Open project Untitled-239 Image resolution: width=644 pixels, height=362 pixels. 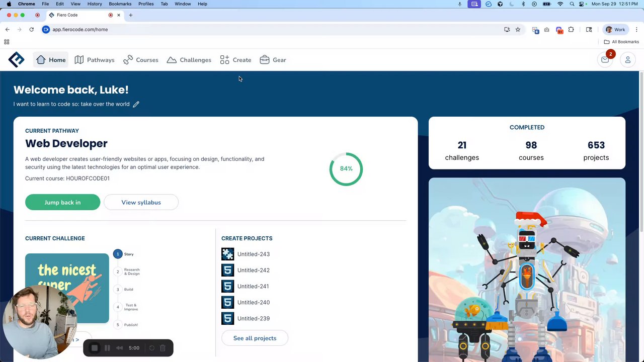click(254, 318)
